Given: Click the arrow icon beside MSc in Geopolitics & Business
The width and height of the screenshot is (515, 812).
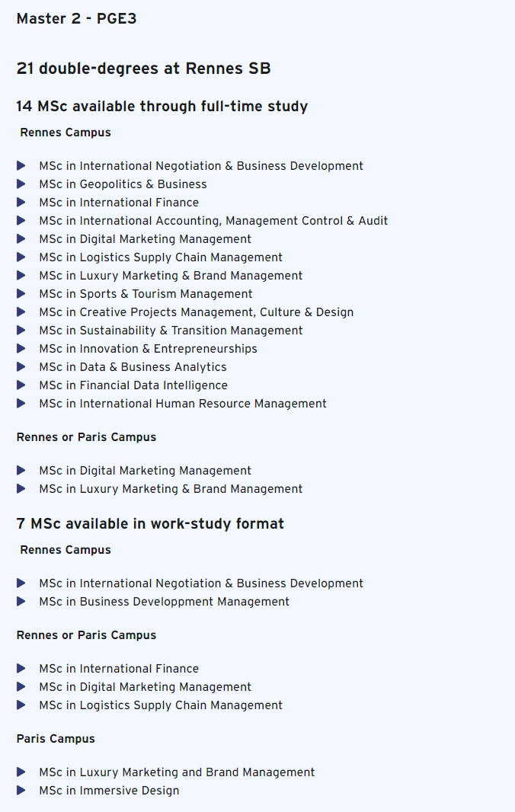Looking at the screenshot, I should [x=21, y=184].
